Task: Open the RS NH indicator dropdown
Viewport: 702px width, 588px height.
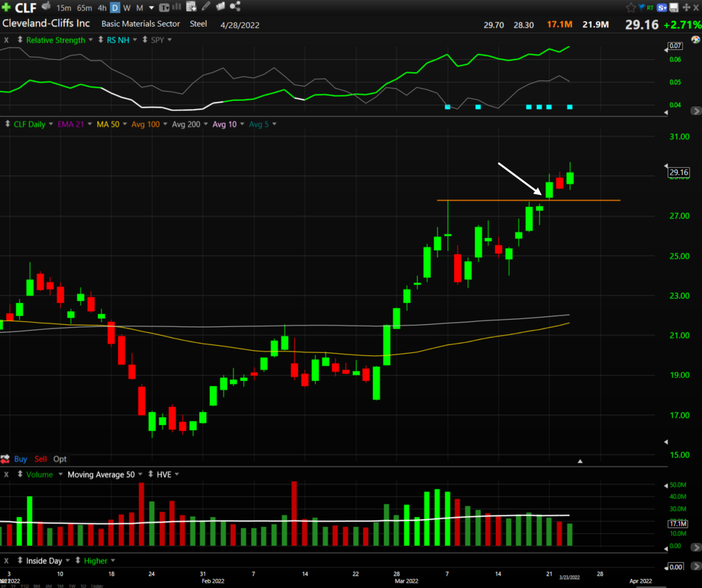Action: point(135,40)
